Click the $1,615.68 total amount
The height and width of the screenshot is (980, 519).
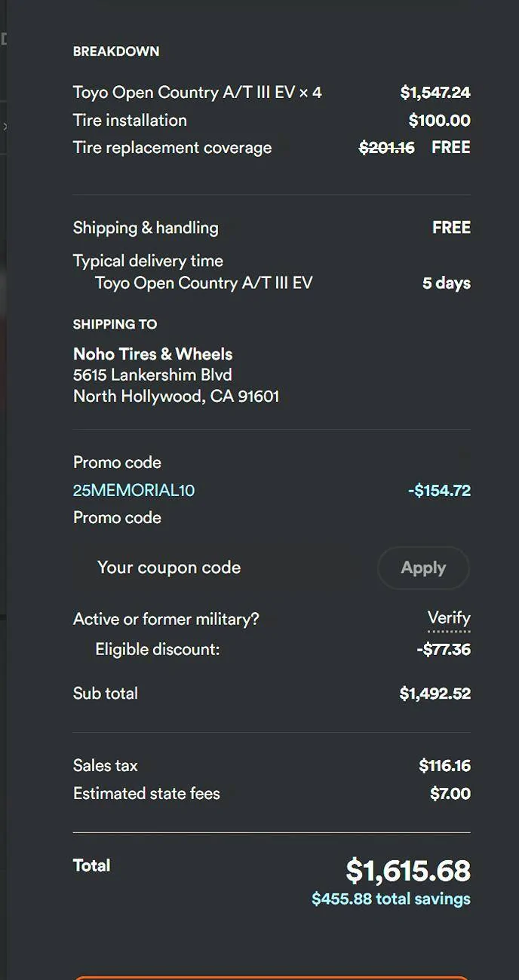pyautogui.click(x=407, y=871)
